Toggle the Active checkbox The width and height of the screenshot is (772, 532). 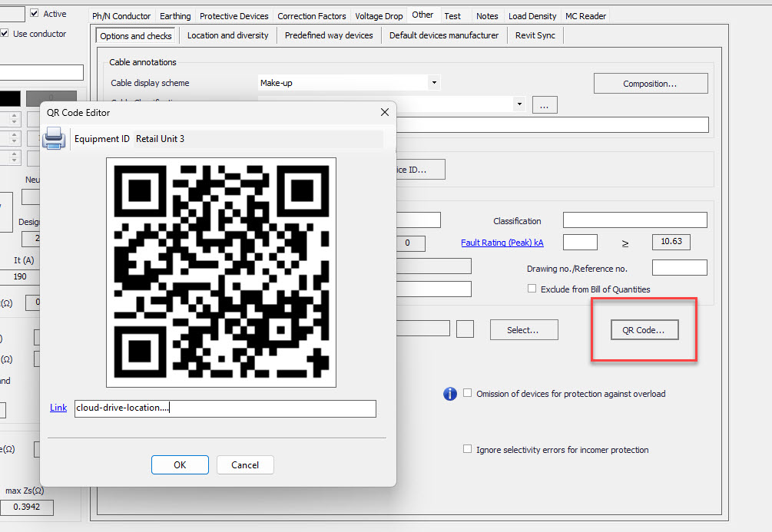(34, 13)
